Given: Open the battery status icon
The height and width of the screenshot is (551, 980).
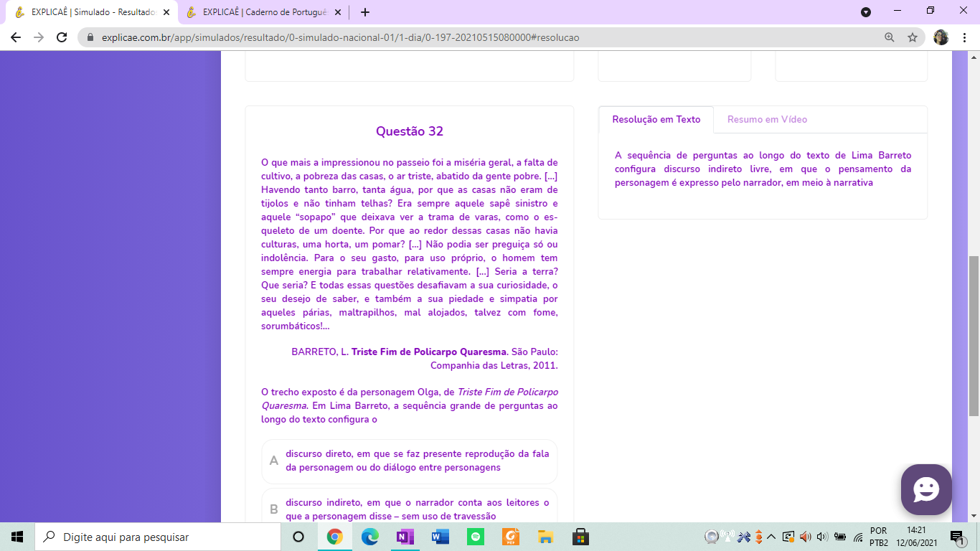Looking at the screenshot, I should [x=840, y=537].
